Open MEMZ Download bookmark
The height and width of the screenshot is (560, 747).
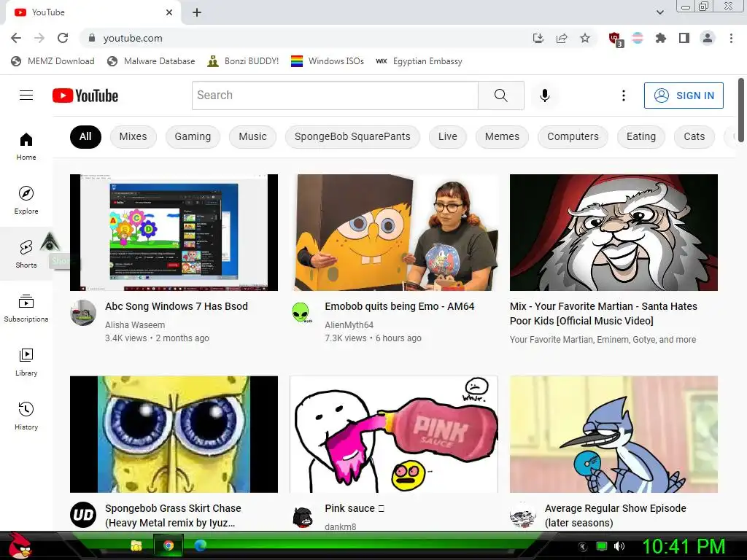[x=53, y=61]
